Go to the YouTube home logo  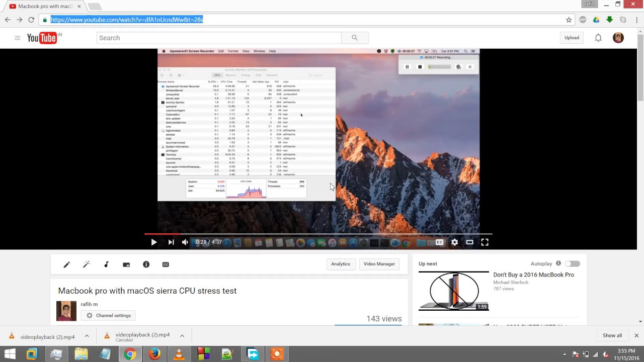click(x=42, y=38)
